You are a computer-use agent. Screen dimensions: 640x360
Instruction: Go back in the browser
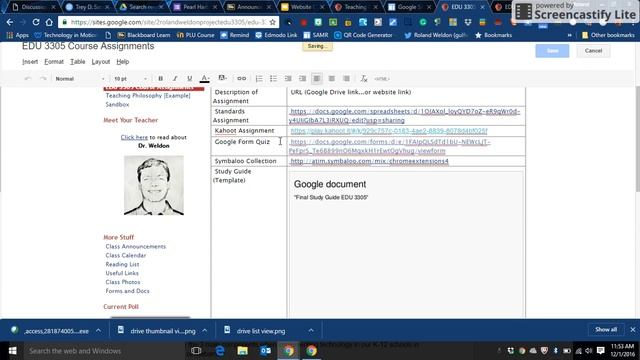point(10,22)
